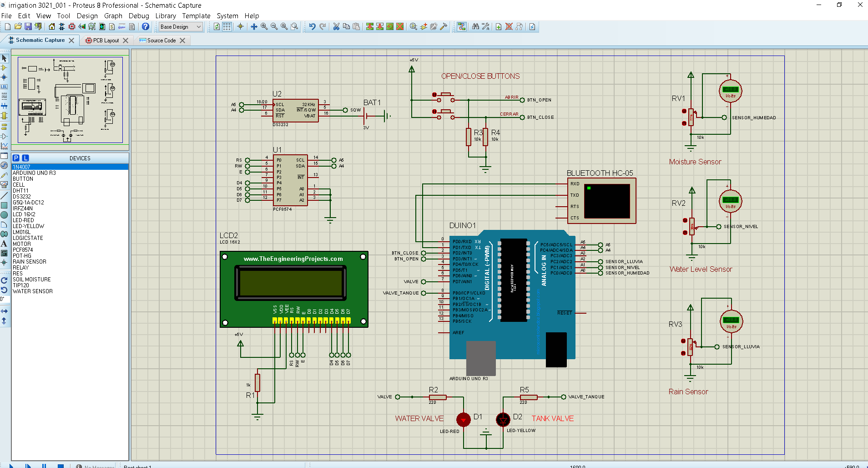
Task: Paste from clipboard icon
Action: click(x=356, y=27)
